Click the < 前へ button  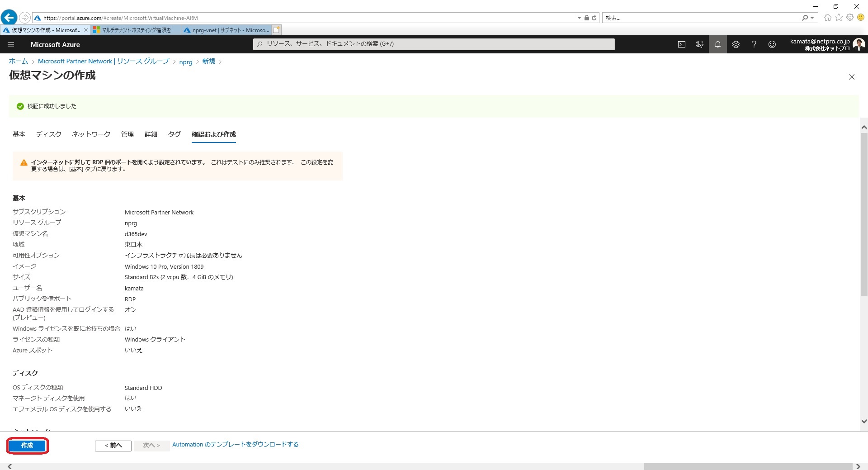113,446
